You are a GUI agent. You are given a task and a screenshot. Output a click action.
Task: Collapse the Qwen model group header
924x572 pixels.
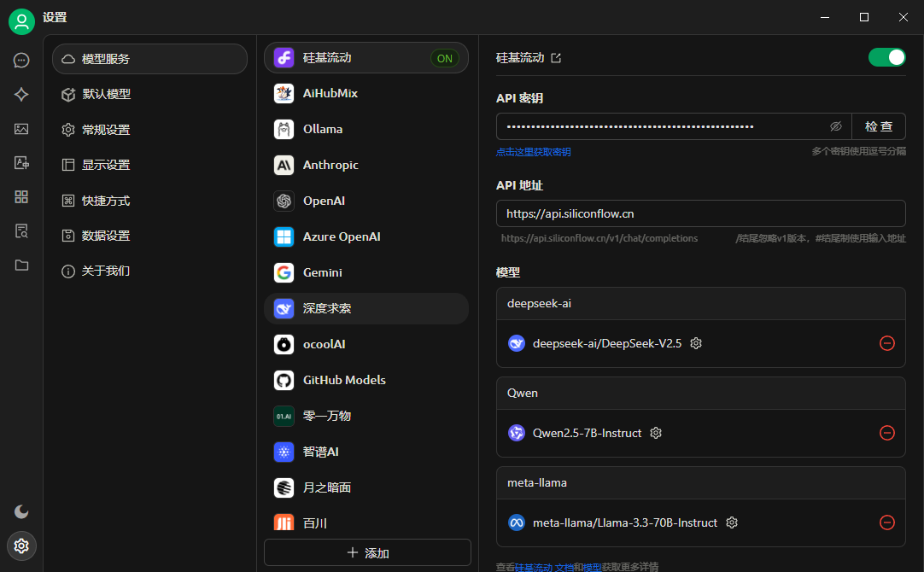700,394
